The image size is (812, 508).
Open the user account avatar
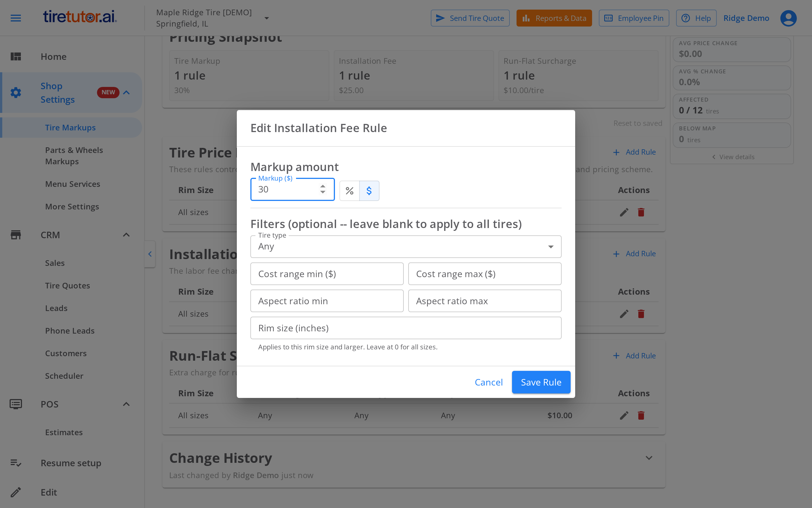[788, 18]
